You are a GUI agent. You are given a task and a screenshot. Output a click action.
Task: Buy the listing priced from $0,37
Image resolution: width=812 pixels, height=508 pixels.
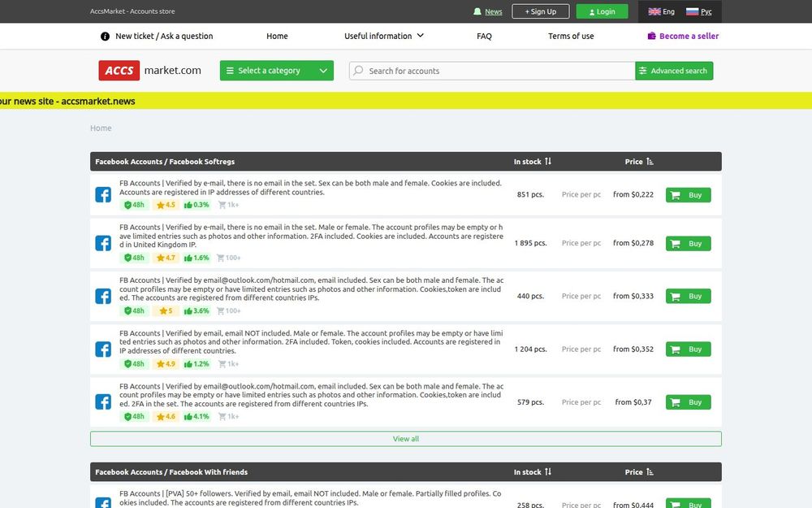coord(688,402)
